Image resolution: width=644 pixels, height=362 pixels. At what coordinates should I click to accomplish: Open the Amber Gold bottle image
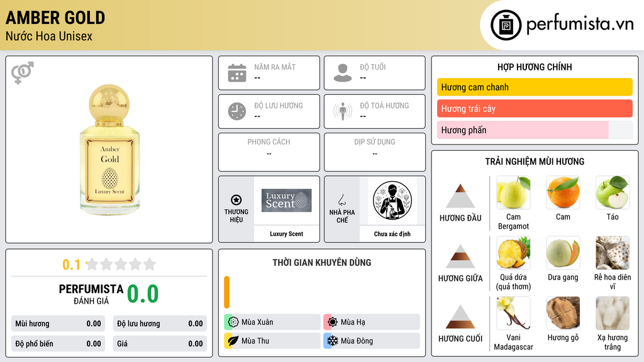point(109,150)
